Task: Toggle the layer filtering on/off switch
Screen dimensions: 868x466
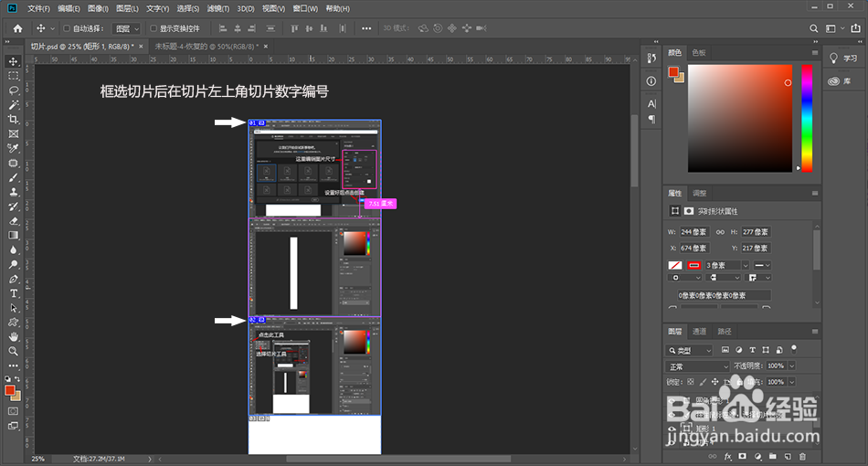Action: (x=794, y=349)
